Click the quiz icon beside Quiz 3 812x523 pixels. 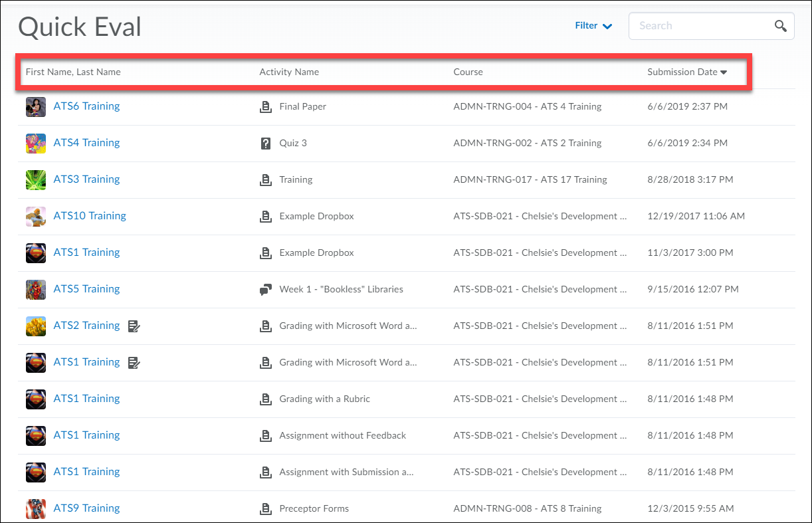pos(266,143)
